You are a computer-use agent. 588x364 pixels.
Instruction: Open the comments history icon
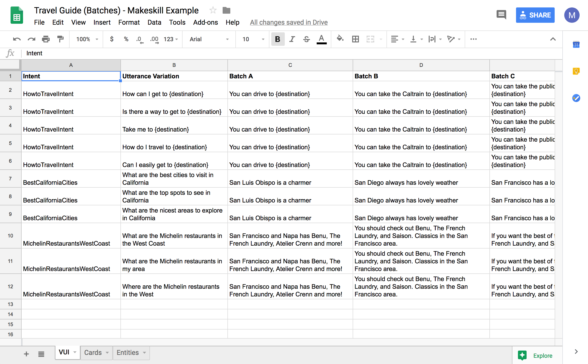click(501, 15)
